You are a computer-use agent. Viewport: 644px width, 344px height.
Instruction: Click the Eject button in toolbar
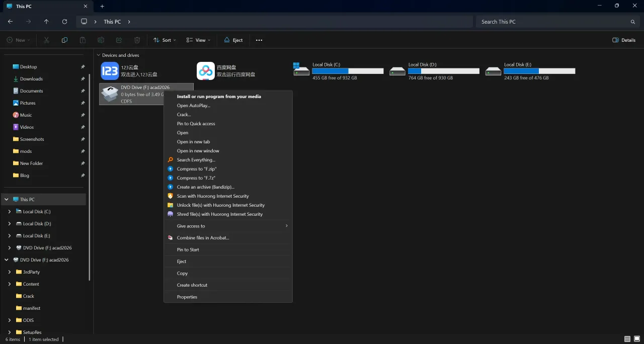tap(233, 40)
